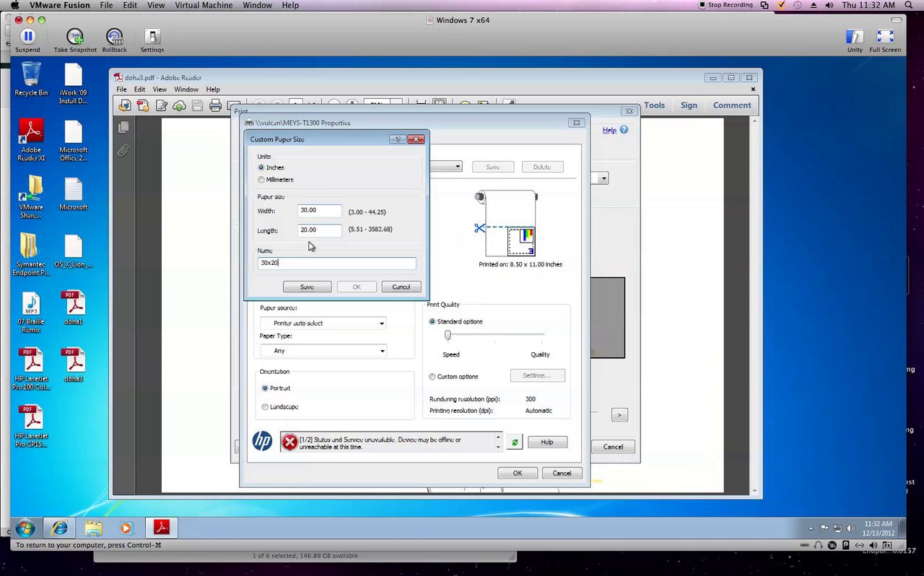Open Windows Media Player from the taskbar

click(x=127, y=528)
